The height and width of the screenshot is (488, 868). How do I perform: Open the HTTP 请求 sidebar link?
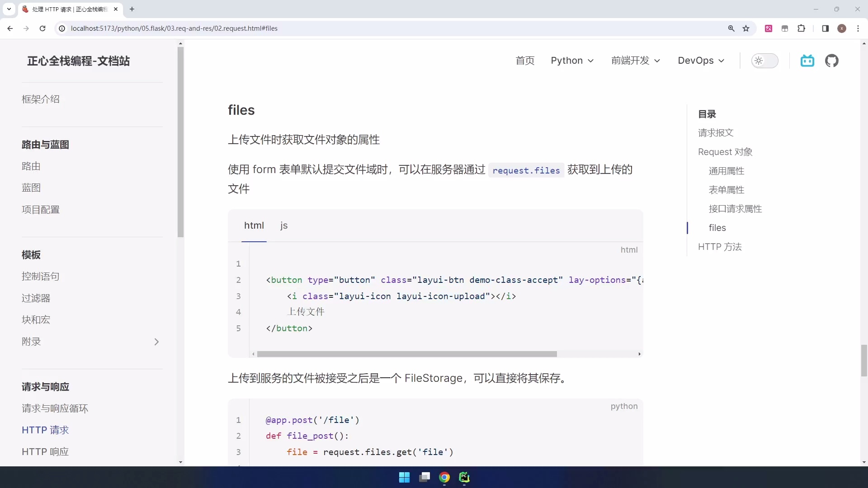click(45, 430)
